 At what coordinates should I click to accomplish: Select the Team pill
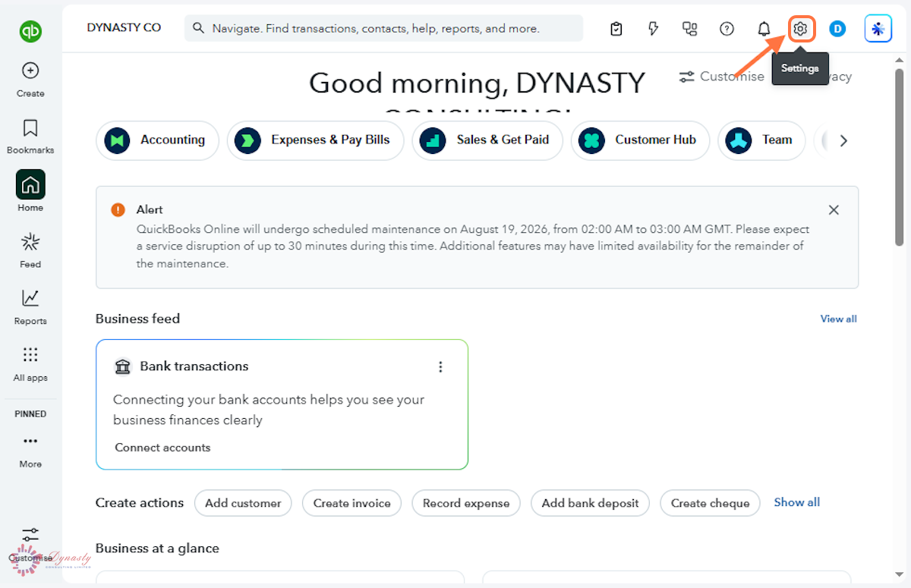[761, 140]
